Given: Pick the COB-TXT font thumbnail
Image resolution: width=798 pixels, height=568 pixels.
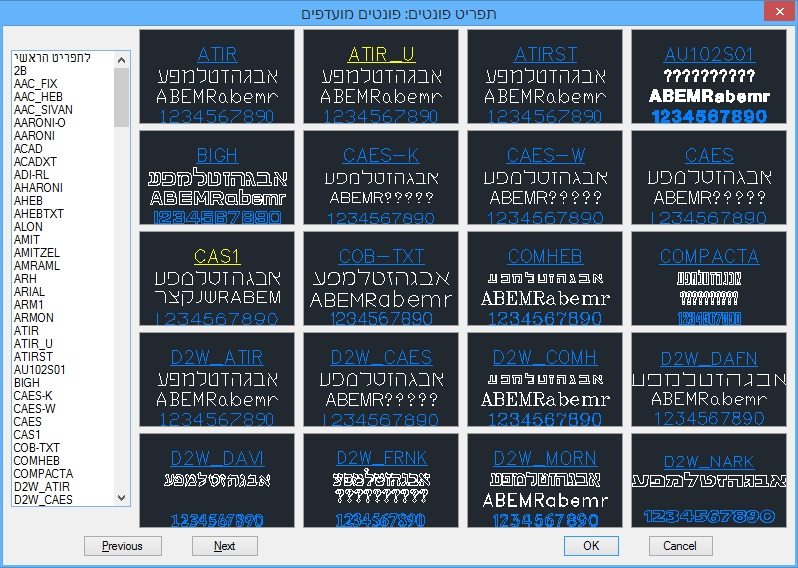Looking at the screenshot, I should click(x=381, y=279).
